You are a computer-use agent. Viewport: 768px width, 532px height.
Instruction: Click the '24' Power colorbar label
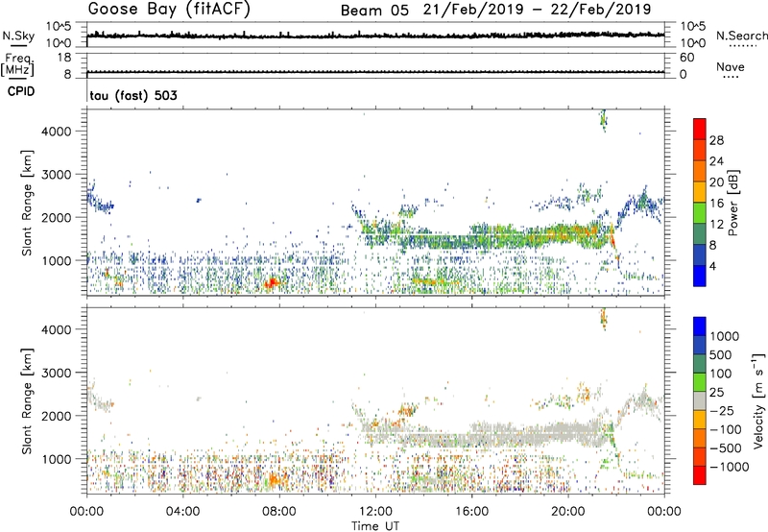click(x=716, y=161)
